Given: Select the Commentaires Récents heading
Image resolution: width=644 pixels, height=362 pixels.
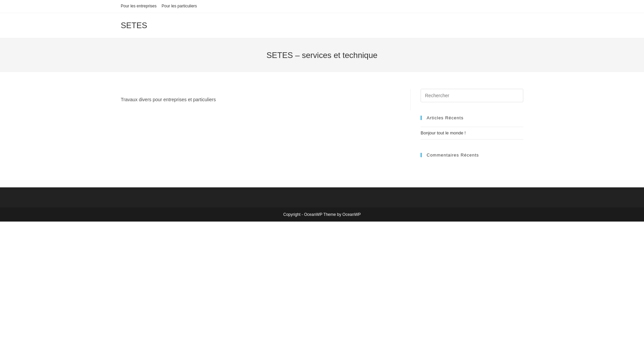Looking at the screenshot, I should coord(452,155).
